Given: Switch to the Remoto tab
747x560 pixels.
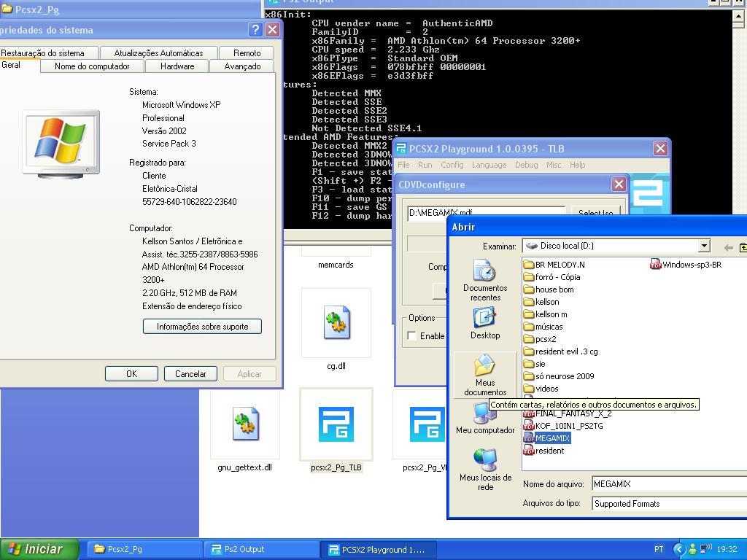Looking at the screenshot, I should pyautogui.click(x=247, y=52).
